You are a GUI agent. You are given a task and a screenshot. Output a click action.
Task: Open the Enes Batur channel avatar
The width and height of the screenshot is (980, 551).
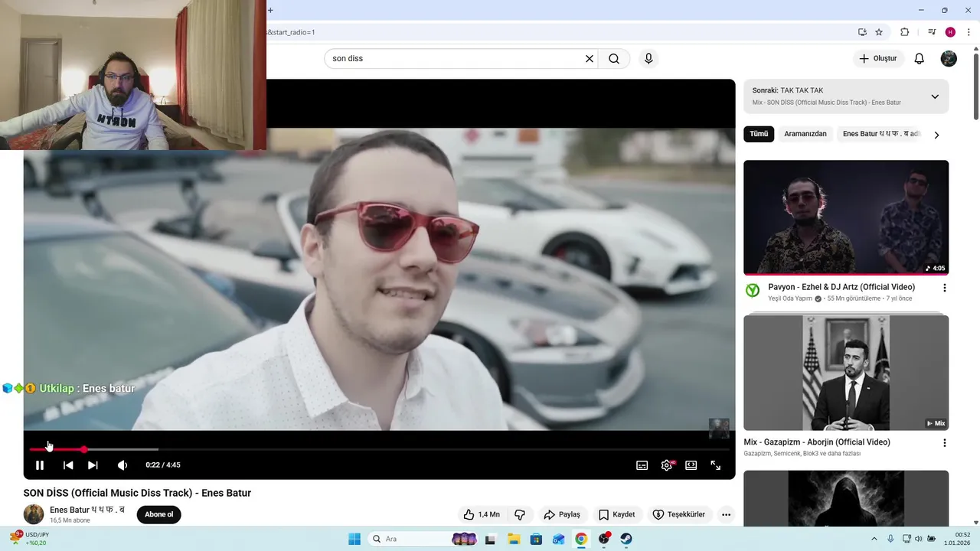pyautogui.click(x=34, y=514)
